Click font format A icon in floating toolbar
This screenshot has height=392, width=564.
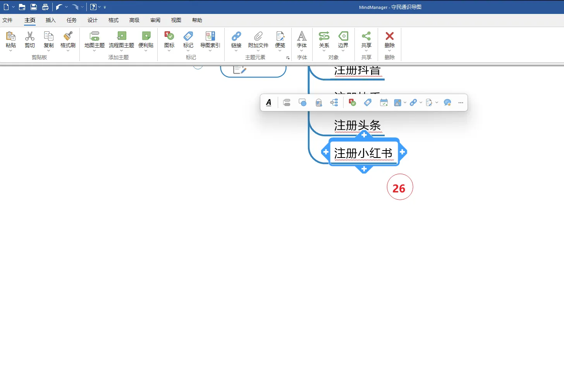[x=269, y=103]
